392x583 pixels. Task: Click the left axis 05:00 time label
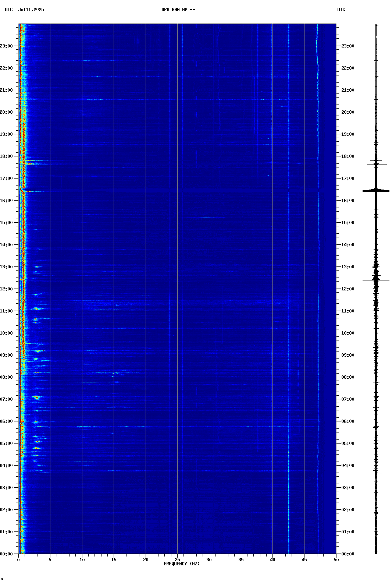pos(6,444)
